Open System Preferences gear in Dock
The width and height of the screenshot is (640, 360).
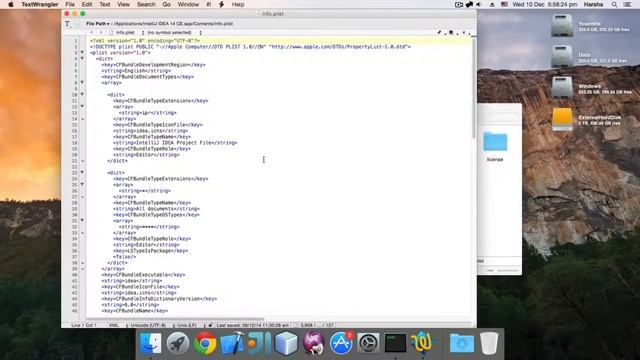tap(368, 343)
